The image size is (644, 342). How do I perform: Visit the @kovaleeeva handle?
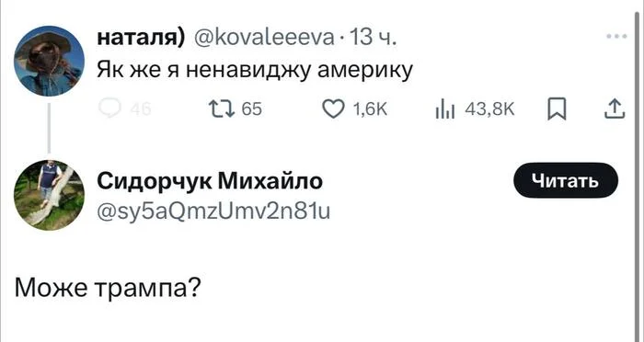(x=263, y=39)
